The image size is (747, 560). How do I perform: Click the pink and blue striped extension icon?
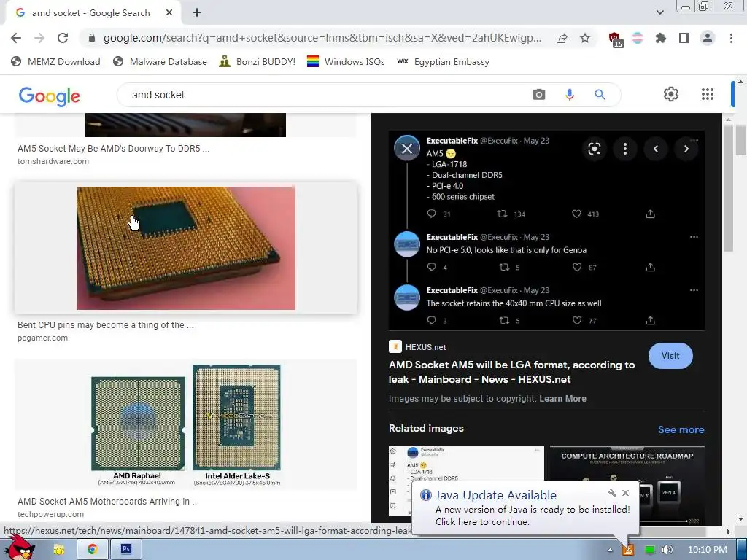click(638, 38)
